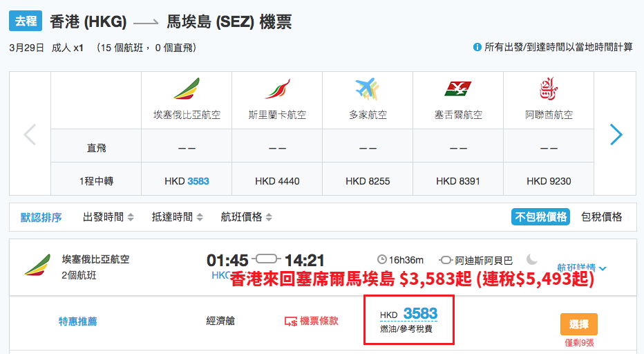Select the multi-airline plane icon
Viewport: 644px width, 354px height.
(368, 88)
